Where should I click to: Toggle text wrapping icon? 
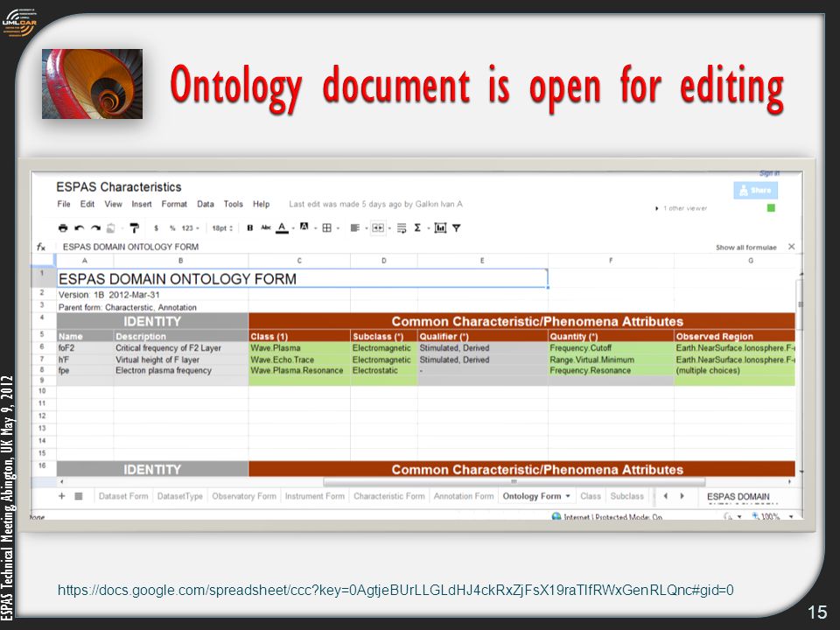[x=402, y=228]
